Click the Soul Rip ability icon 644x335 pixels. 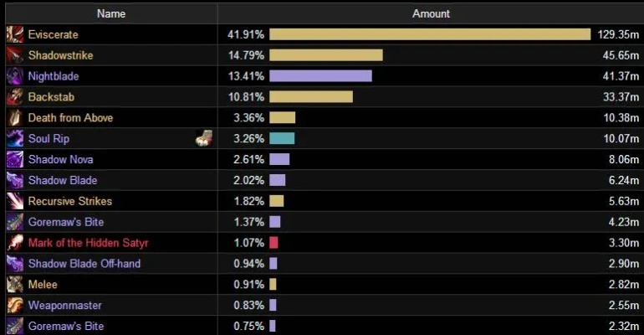pos(14,139)
